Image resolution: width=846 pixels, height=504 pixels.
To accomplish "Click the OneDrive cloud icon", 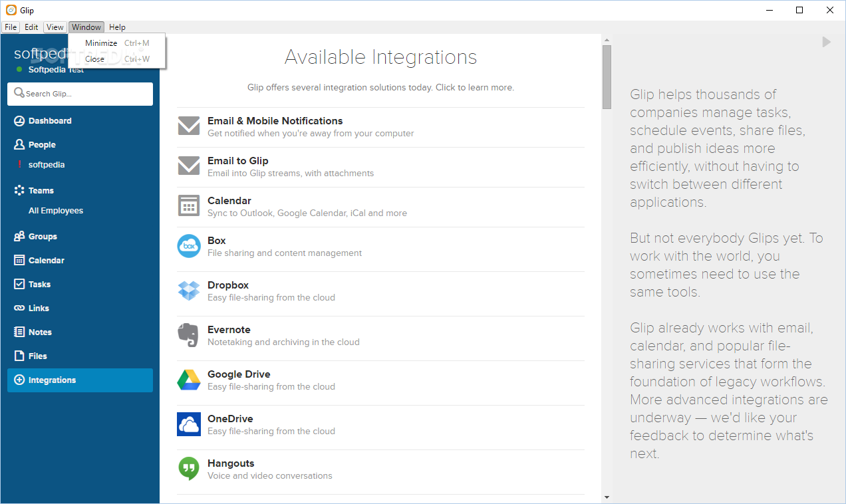I will click(189, 424).
